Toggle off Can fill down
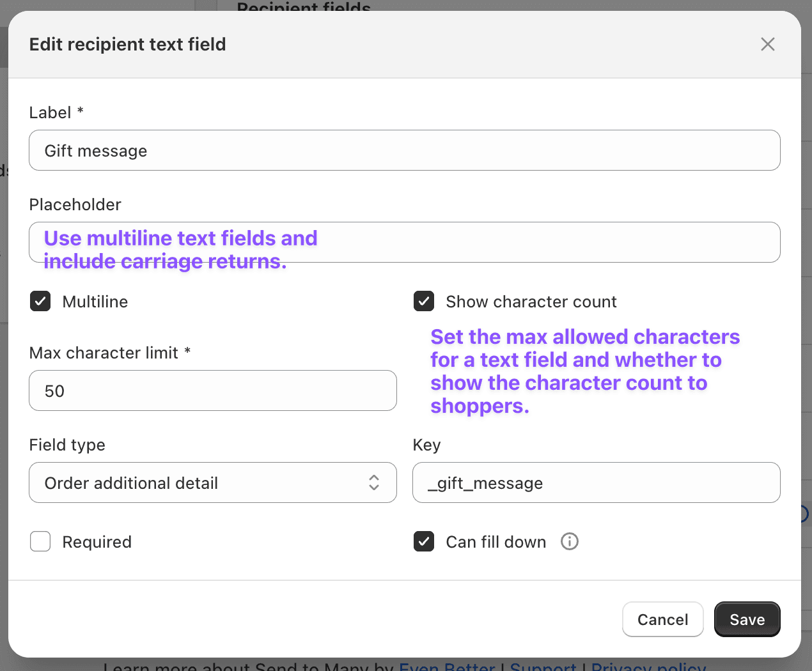 pos(423,541)
